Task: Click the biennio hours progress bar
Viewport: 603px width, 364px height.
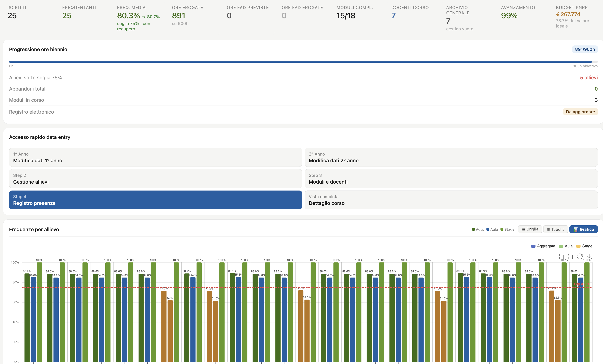Action: pyautogui.click(x=303, y=62)
